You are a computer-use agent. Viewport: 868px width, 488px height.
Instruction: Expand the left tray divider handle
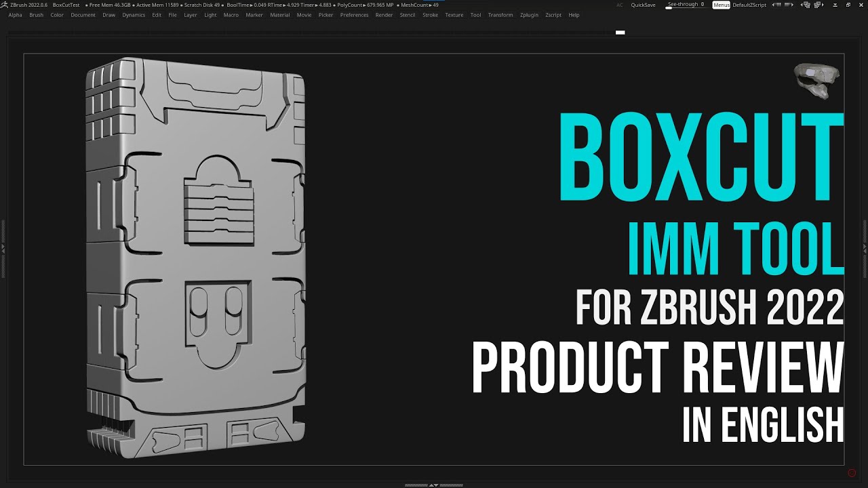(x=3, y=248)
